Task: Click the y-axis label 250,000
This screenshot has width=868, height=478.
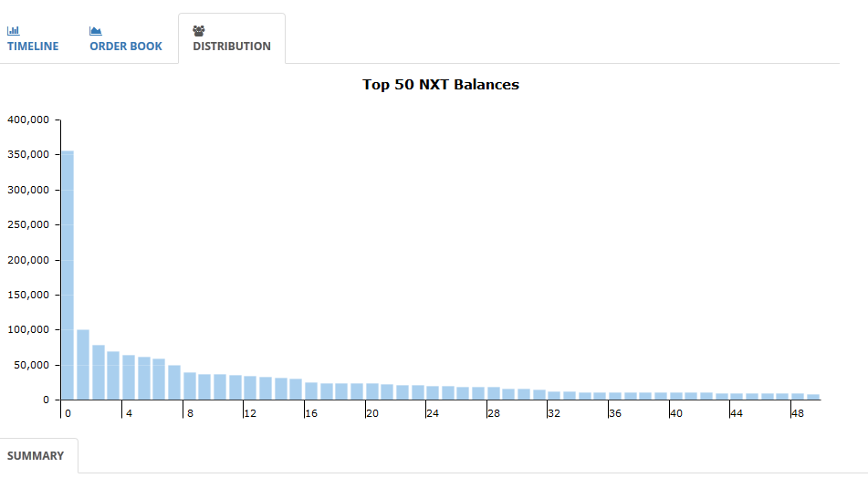Action: [x=28, y=224]
